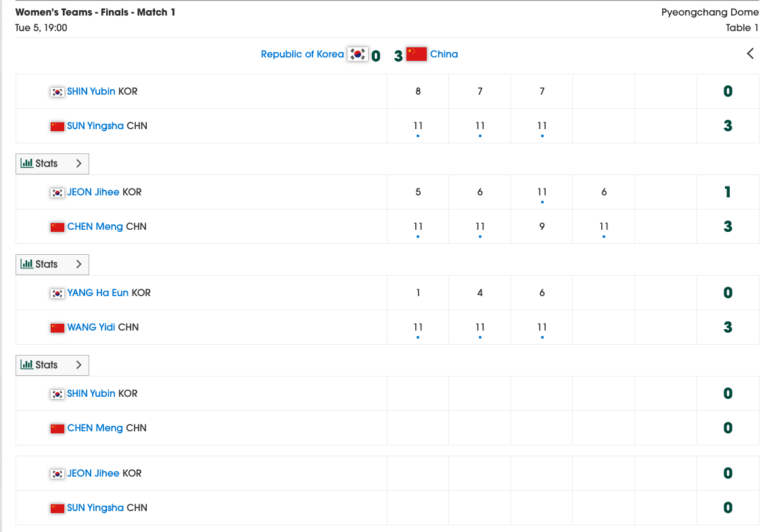773x532 pixels.
Task: Open Stats for Shin Yubin vs Sun Yingsha
Action: coord(52,164)
